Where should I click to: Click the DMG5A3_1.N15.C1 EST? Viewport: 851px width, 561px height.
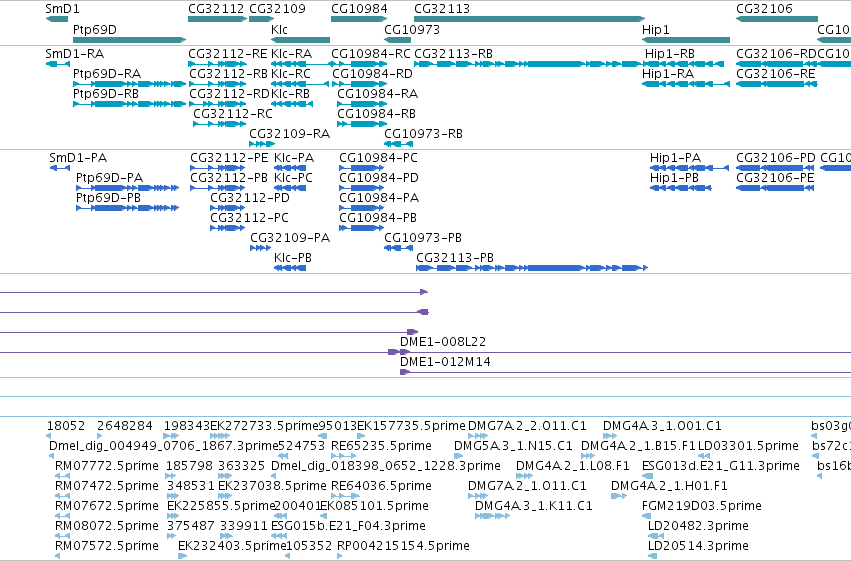tap(459, 456)
